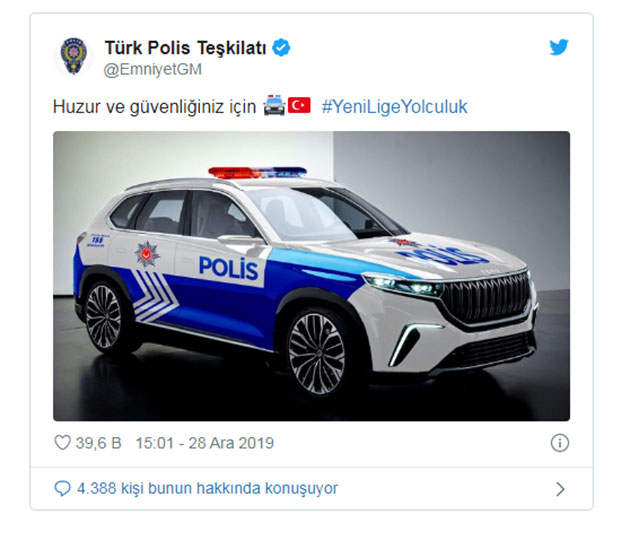The height and width of the screenshot is (540, 630).
Task: Expand the conversation using the right chevron
Action: coord(560,489)
